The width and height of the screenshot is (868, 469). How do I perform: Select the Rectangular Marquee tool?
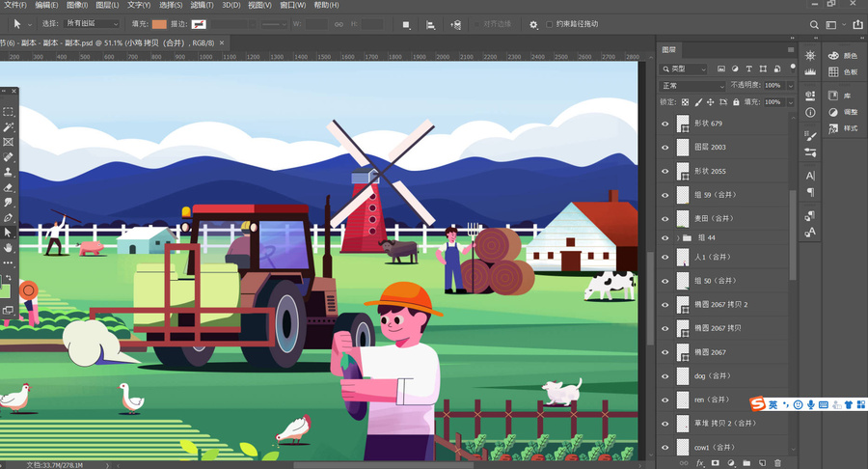(9, 112)
